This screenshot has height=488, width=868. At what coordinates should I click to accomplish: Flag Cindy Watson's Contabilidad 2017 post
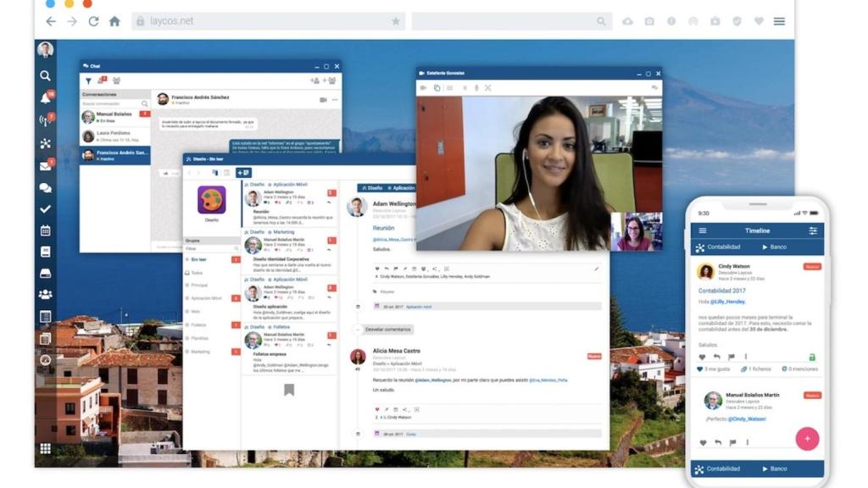[x=732, y=356]
